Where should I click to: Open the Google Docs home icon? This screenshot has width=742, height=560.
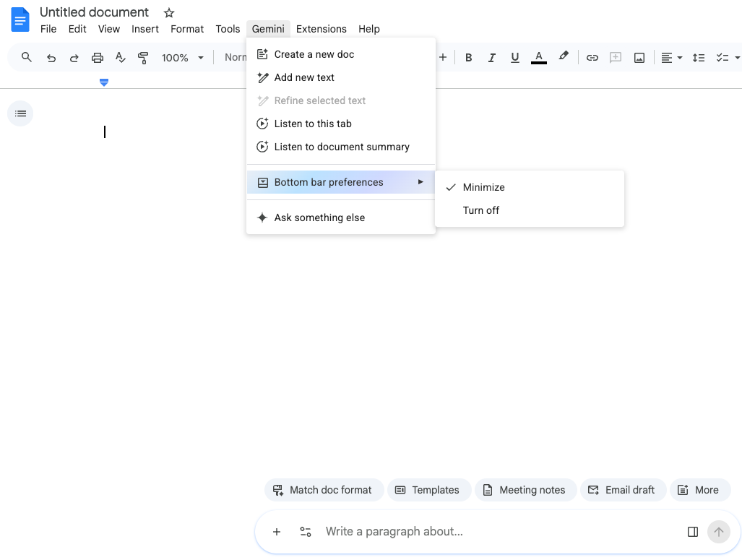point(20,20)
